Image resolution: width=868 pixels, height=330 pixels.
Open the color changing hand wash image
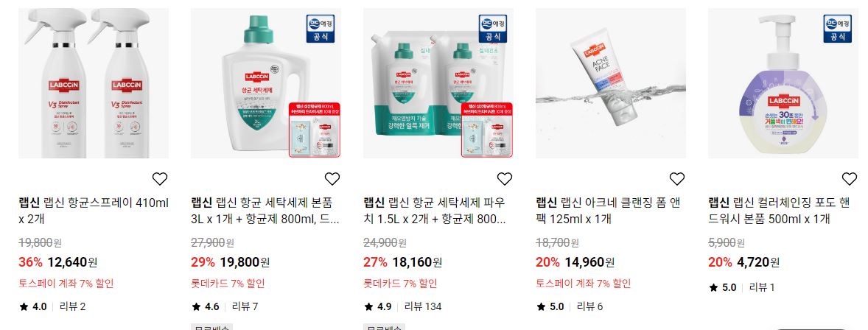tap(783, 83)
